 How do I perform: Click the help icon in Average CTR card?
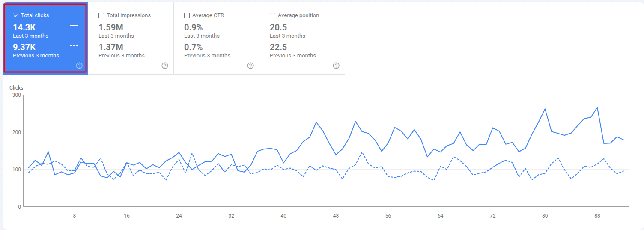250,66
